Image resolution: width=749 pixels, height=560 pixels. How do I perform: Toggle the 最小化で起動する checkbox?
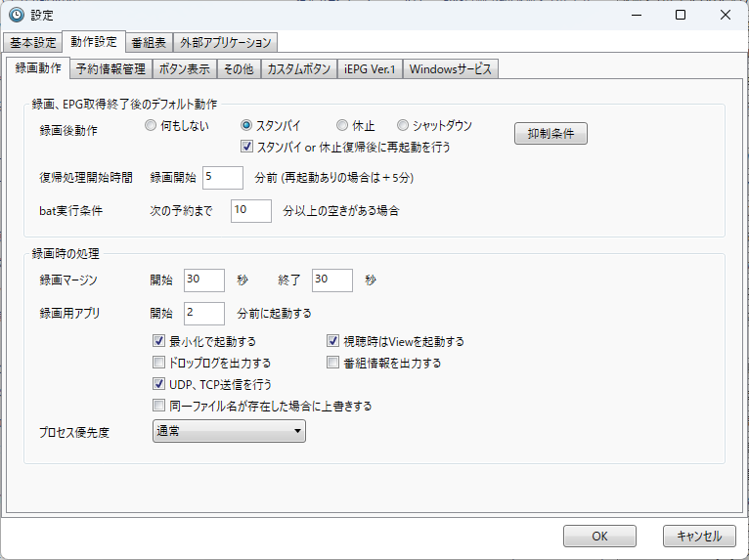[158, 341]
